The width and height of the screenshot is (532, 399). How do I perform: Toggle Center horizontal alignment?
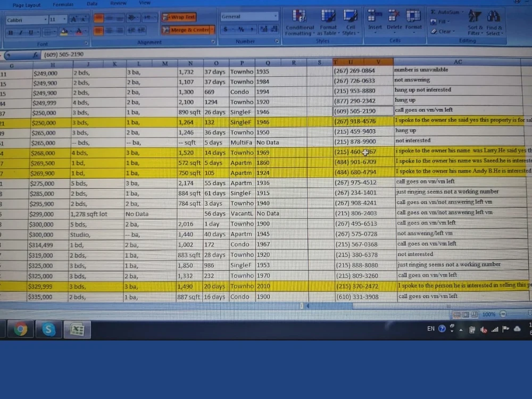(109, 31)
